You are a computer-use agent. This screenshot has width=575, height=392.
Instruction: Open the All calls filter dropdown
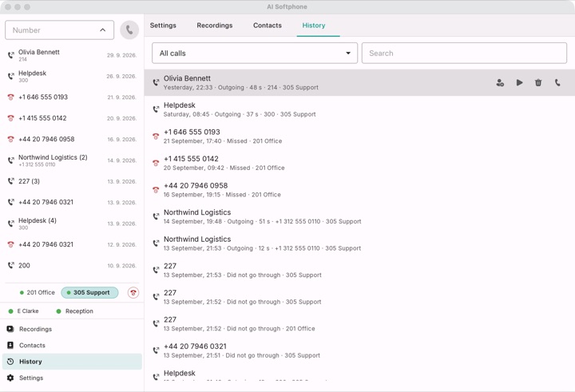point(255,53)
